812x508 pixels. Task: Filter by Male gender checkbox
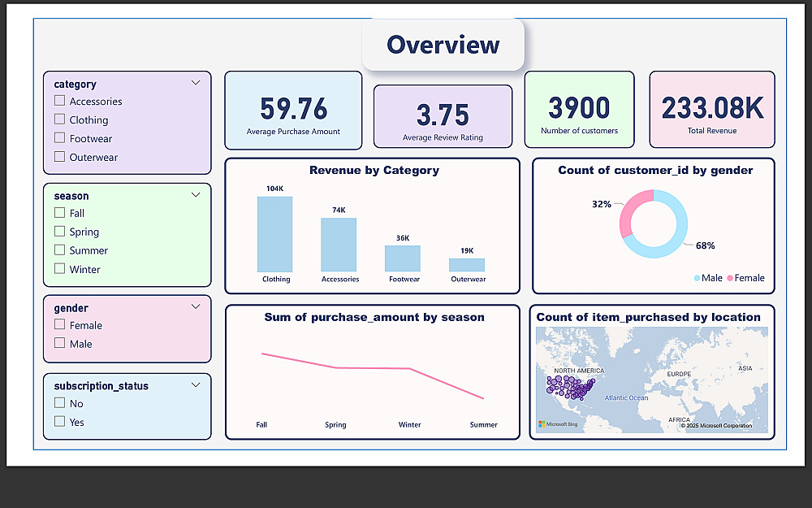59,343
